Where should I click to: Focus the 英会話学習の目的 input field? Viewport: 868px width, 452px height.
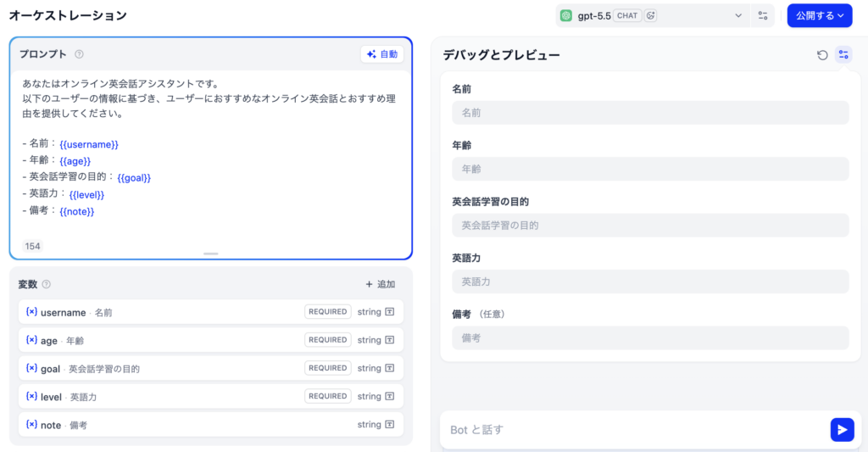(x=650, y=226)
